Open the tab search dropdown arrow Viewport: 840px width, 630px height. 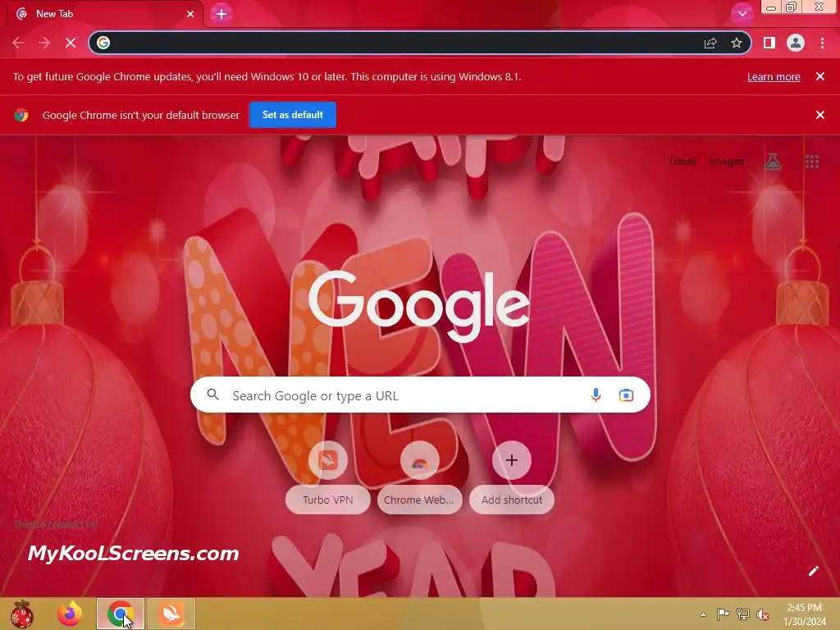click(742, 14)
